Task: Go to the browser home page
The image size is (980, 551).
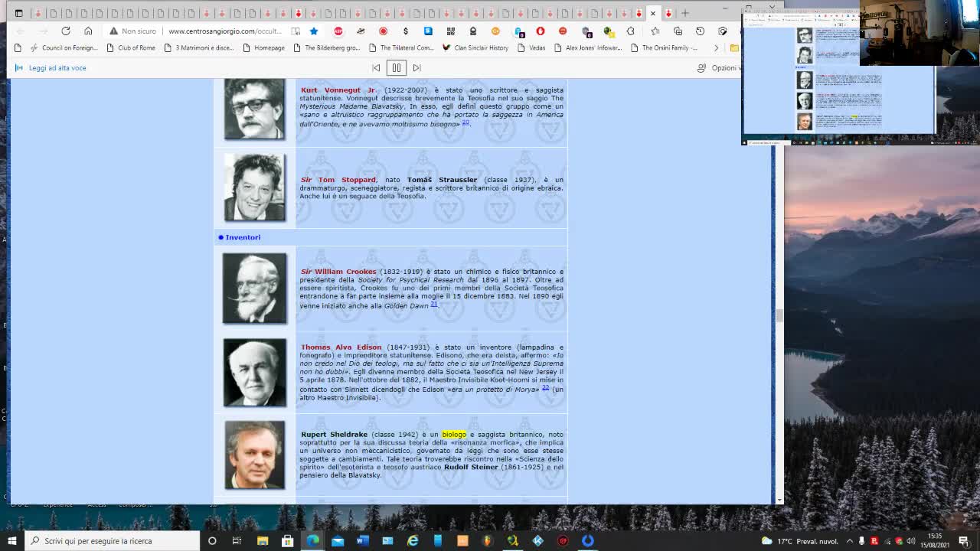Action: (88, 31)
